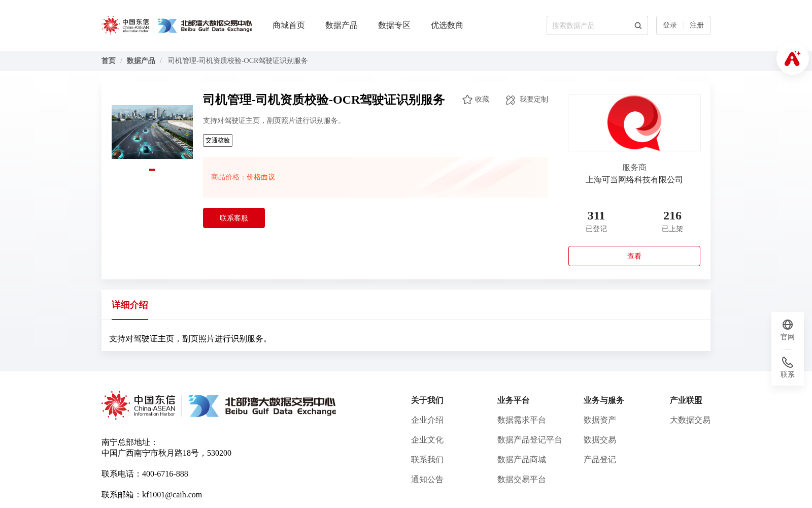Open 优选数商 in top navigation

[x=447, y=25]
